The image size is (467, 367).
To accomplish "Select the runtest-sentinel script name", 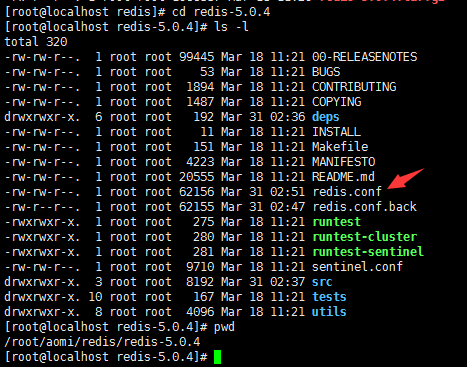I will point(368,252).
